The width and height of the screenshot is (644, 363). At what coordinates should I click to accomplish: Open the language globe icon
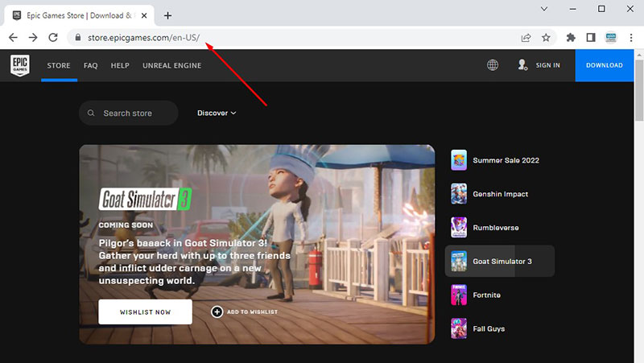493,65
